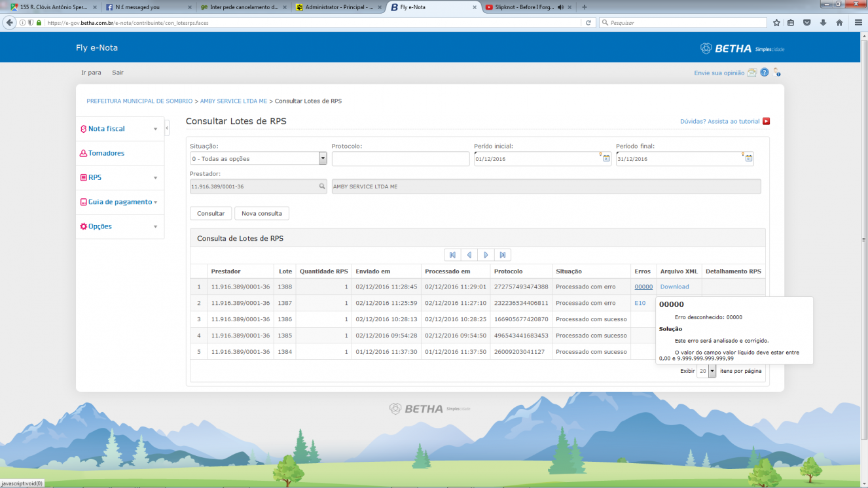Click the Protocolo input field
Image resolution: width=868 pixels, height=488 pixels.
pyautogui.click(x=401, y=158)
